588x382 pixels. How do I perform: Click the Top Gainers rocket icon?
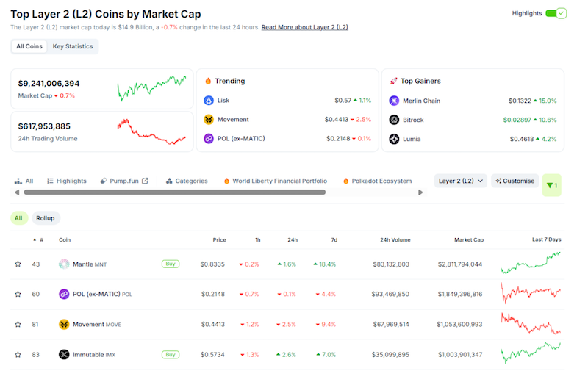(x=393, y=81)
